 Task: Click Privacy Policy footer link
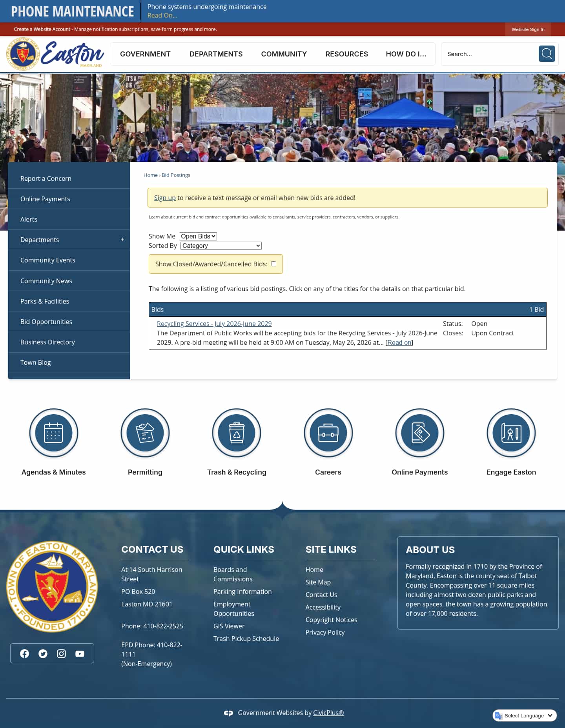325,632
